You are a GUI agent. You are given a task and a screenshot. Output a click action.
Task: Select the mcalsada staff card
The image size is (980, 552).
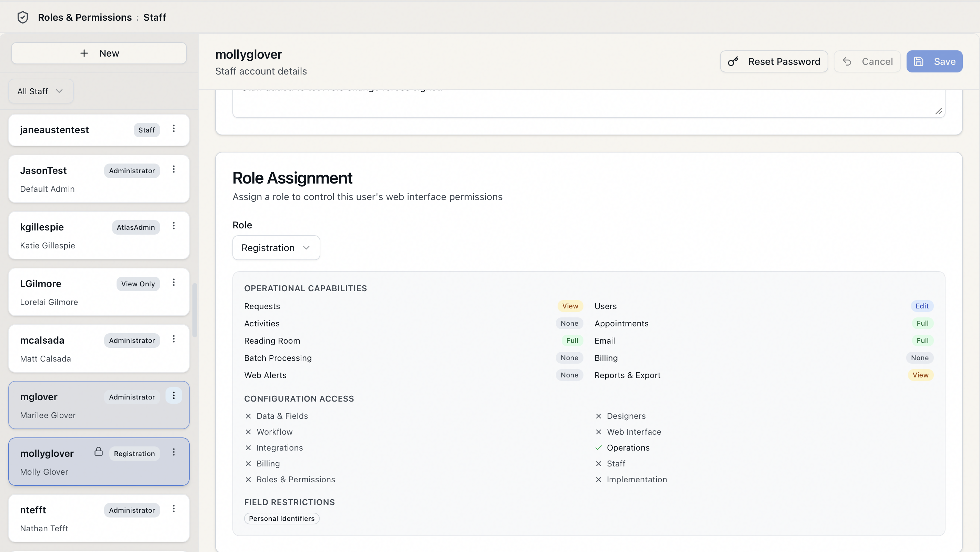[x=99, y=349]
